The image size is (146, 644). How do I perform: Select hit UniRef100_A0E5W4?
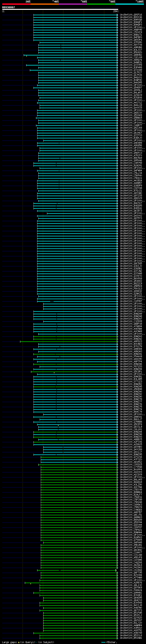(x=131, y=329)
